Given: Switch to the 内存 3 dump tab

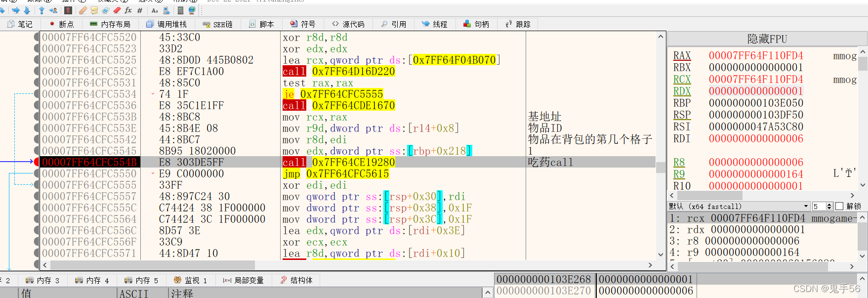Looking at the screenshot, I should coord(42,280).
